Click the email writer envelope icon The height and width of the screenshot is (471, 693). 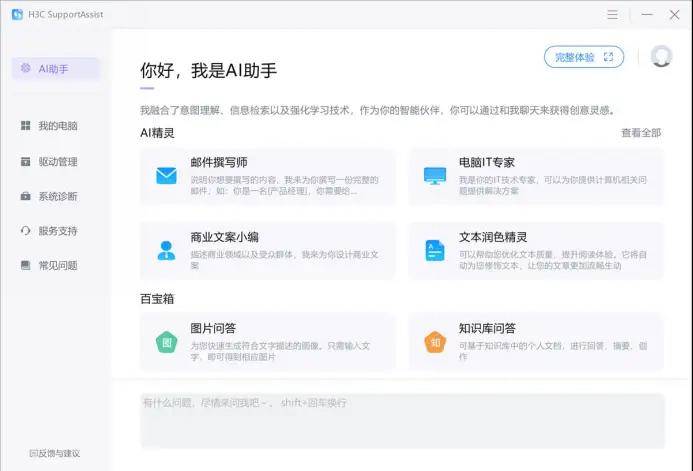(166, 177)
